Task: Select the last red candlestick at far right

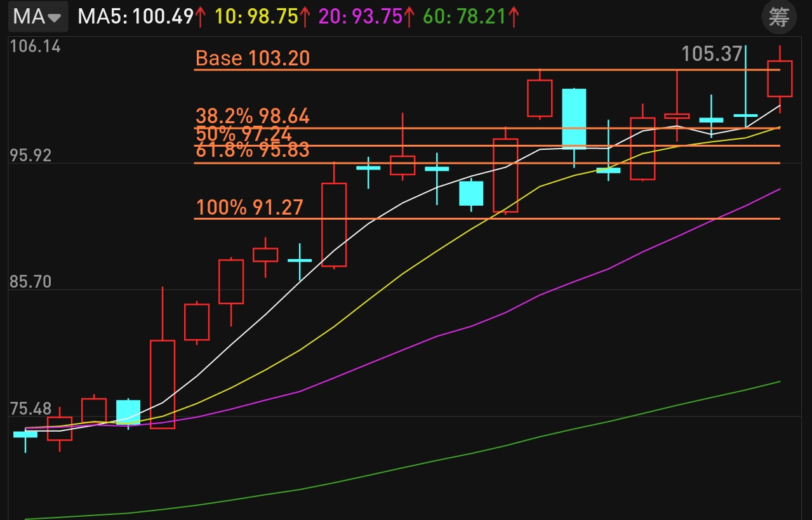Action: pos(780,79)
